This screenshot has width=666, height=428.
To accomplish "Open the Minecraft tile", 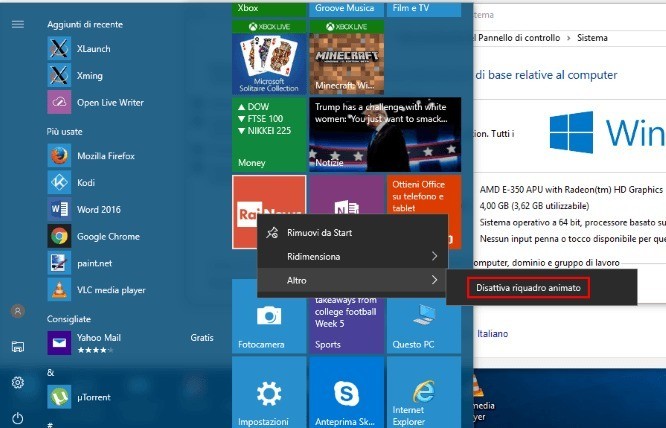I will pyautogui.click(x=347, y=57).
